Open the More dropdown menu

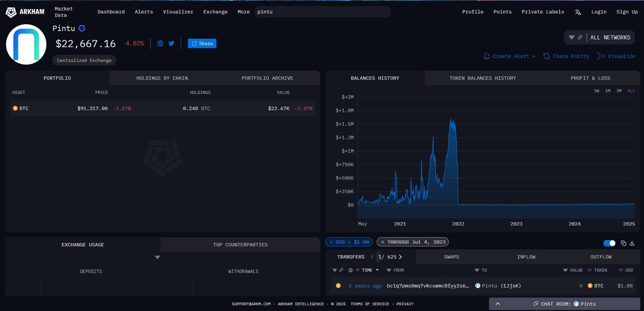point(244,12)
